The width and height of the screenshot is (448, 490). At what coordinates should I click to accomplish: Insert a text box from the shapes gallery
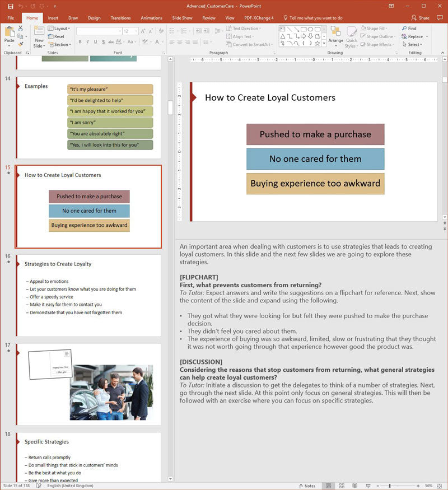[x=282, y=29]
